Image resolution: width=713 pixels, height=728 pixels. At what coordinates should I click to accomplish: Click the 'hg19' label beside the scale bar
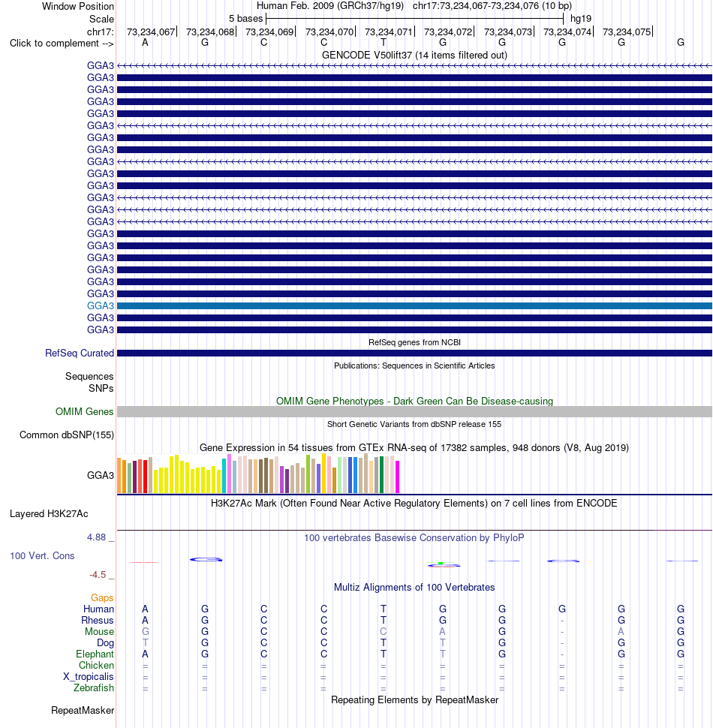click(x=581, y=19)
